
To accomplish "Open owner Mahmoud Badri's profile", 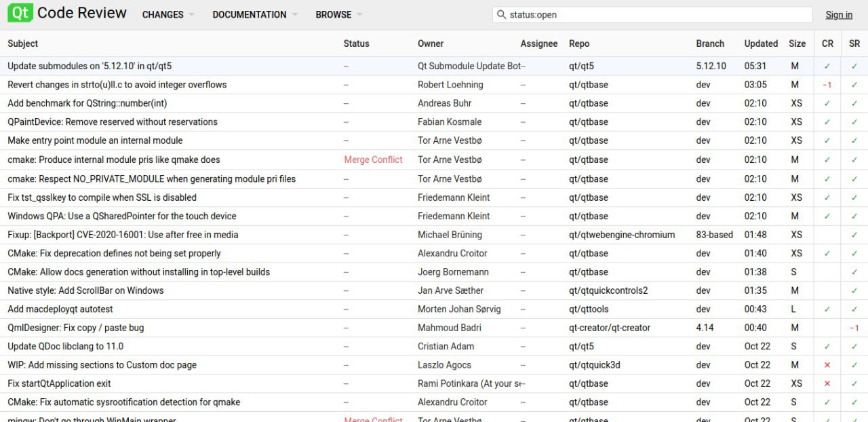I will [450, 328].
